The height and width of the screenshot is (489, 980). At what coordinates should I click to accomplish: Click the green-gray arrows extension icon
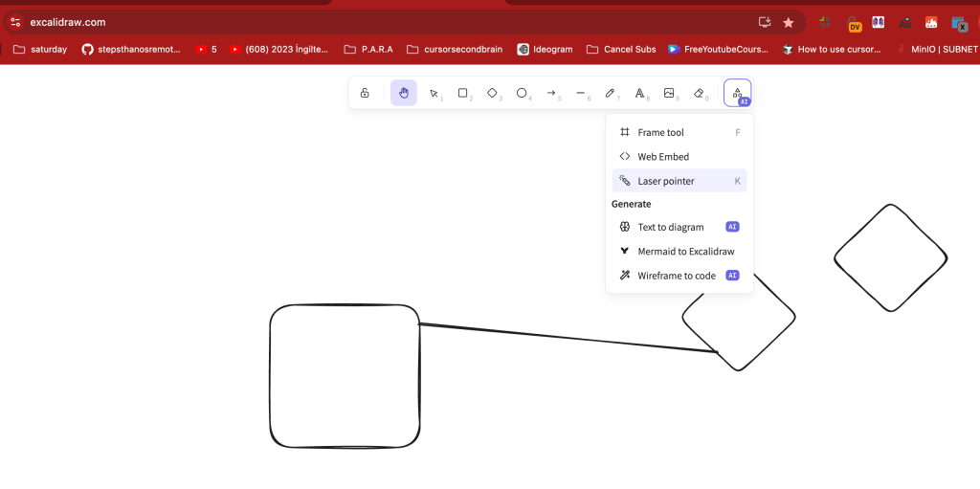(825, 23)
